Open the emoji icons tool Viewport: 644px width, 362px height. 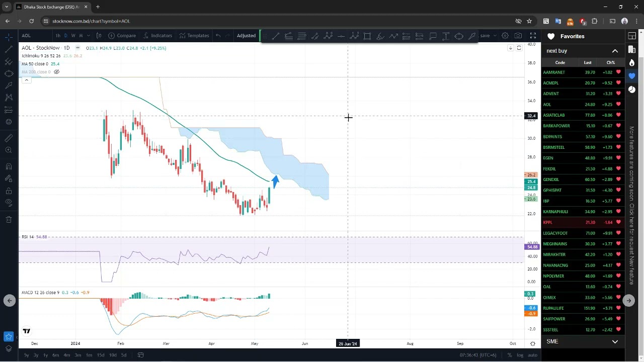[9, 122]
